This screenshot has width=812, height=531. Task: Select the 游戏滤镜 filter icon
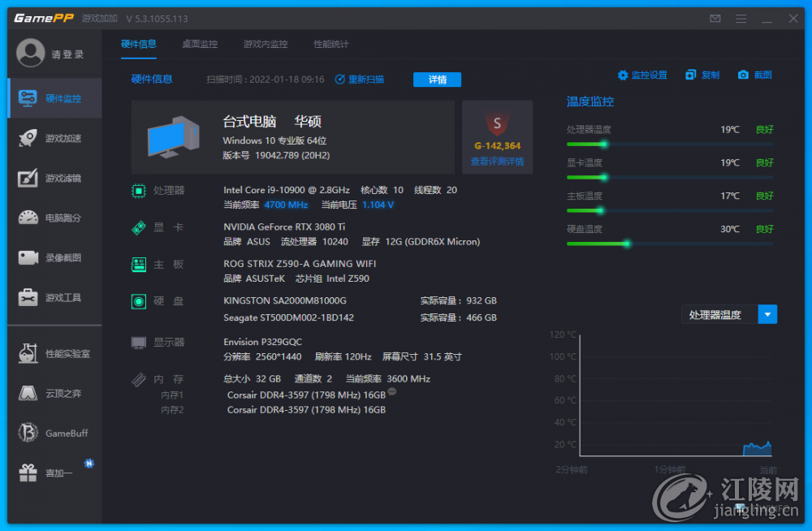coord(28,178)
